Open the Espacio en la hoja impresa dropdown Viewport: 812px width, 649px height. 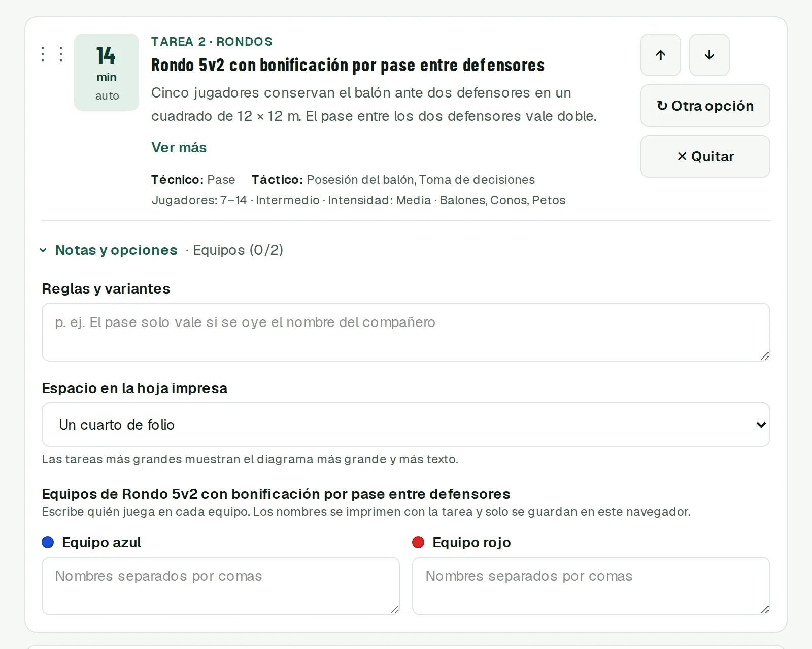(x=405, y=425)
